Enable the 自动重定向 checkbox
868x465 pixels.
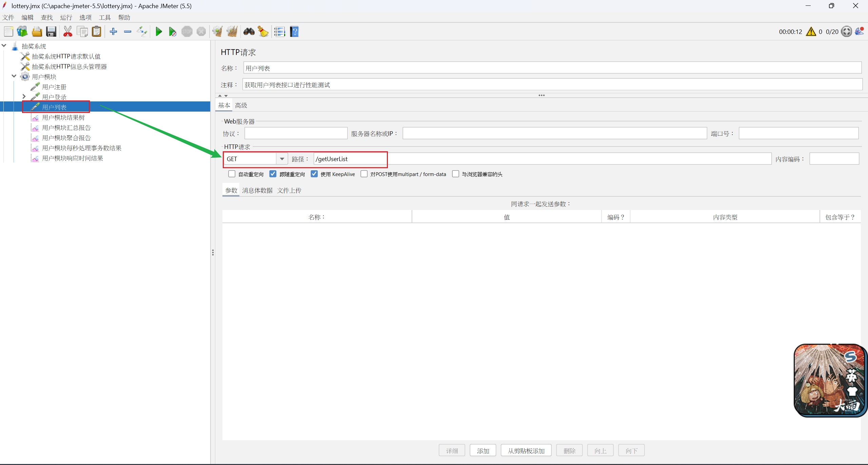(x=232, y=174)
